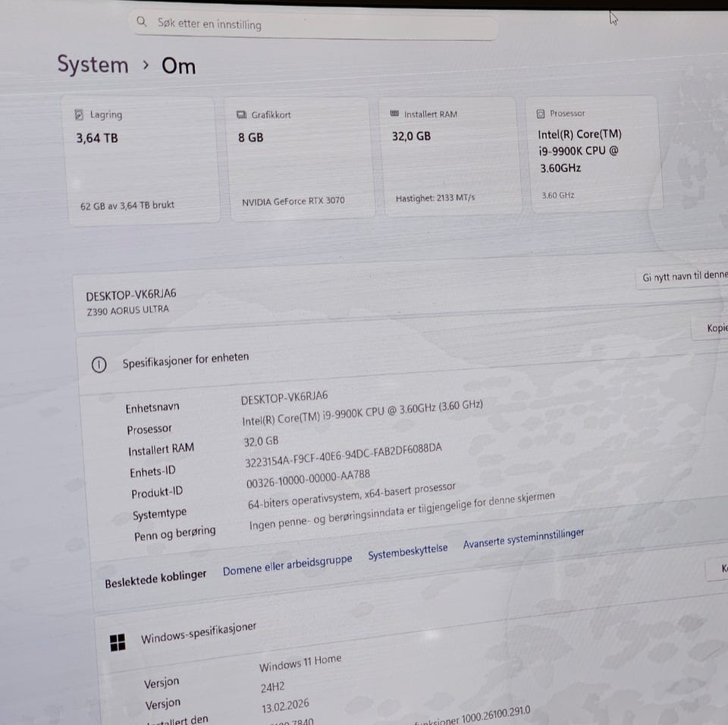Select the Produkt-ID value 00326-10000-00000-AA788
The width and height of the screenshot is (728, 725).
pos(309,479)
